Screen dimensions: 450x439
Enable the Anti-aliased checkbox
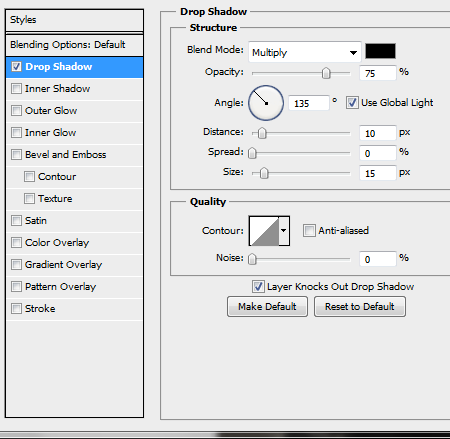coord(309,230)
